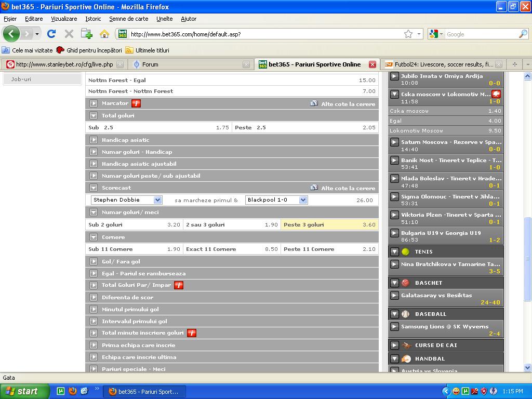Open a new tab via the page-plus icon
Viewport: 532px width, 399px height.
(87, 34)
